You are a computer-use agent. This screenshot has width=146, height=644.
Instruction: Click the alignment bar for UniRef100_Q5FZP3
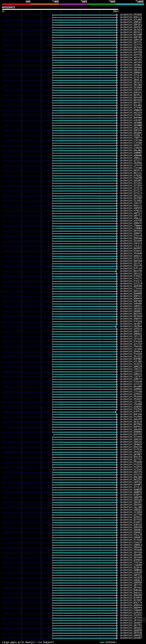point(85,25)
